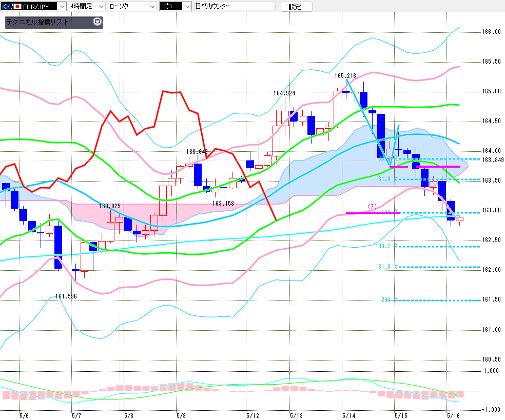Image resolution: width=505 pixels, height=420 pixels.
Task: Select the 163.158 low price label
Action: pyautogui.click(x=223, y=204)
